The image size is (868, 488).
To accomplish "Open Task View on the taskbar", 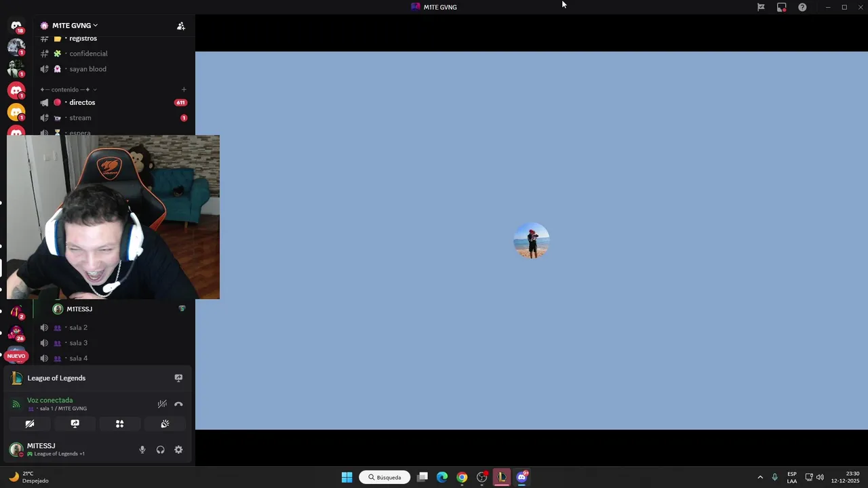I will 422,477.
